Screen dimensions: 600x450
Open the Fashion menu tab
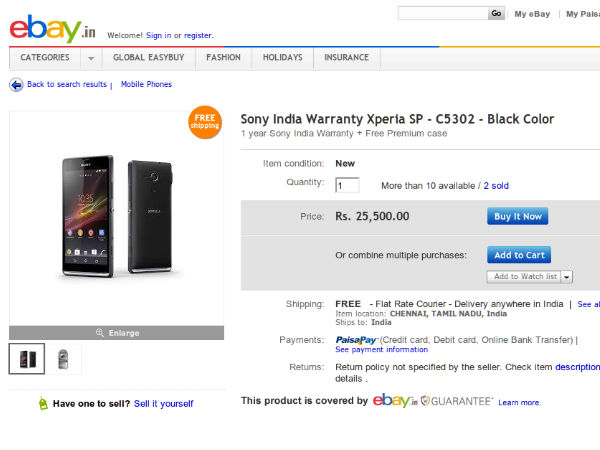(223, 58)
